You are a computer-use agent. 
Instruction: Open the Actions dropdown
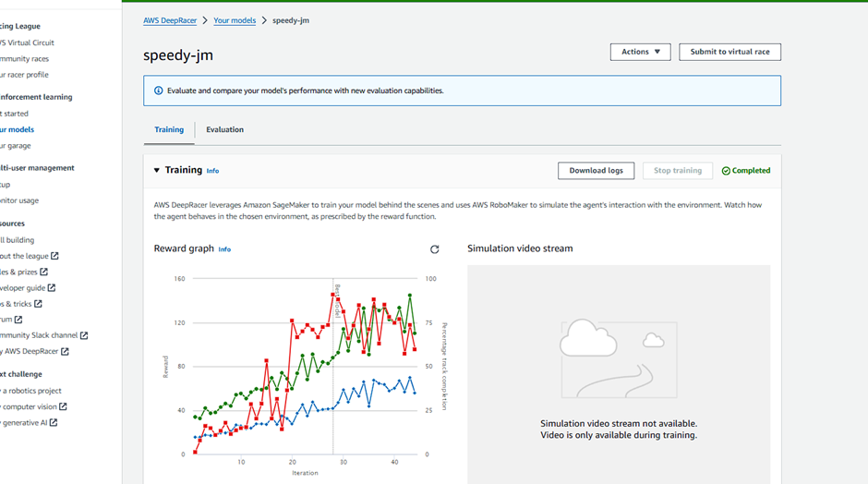(x=641, y=52)
